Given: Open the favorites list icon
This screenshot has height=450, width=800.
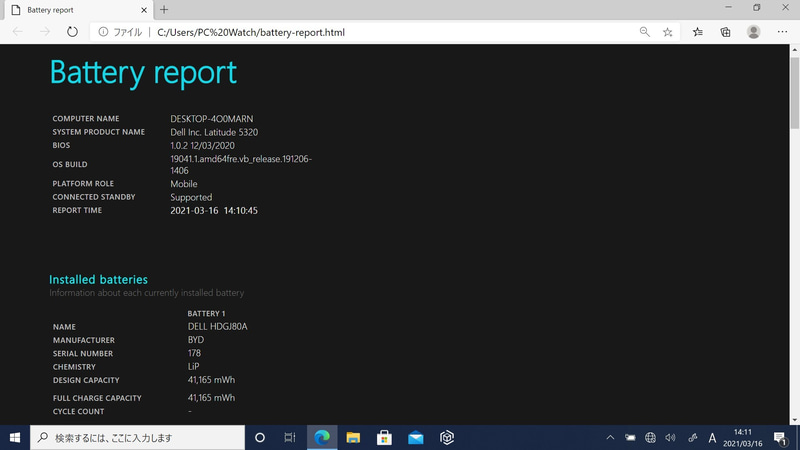Looking at the screenshot, I should click(698, 32).
